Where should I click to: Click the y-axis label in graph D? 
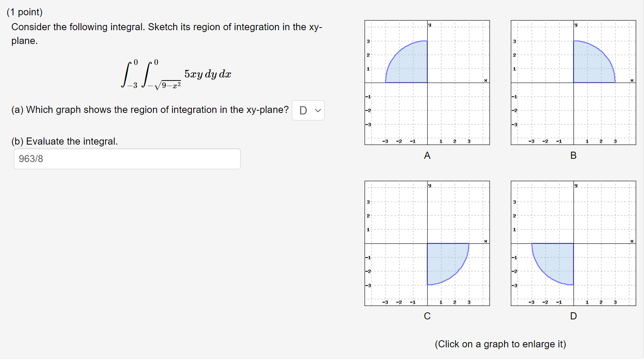[x=575, y=185]
